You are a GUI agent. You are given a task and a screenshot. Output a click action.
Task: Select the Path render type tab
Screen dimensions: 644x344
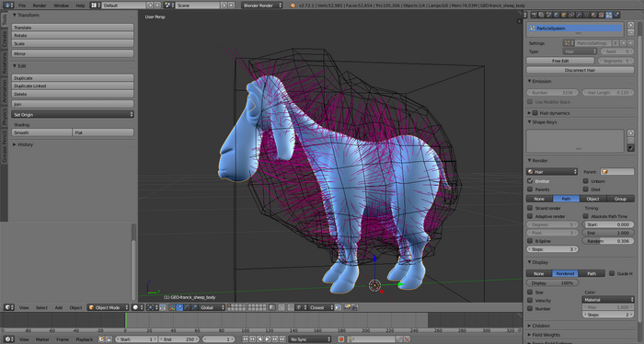pos(566,199)
